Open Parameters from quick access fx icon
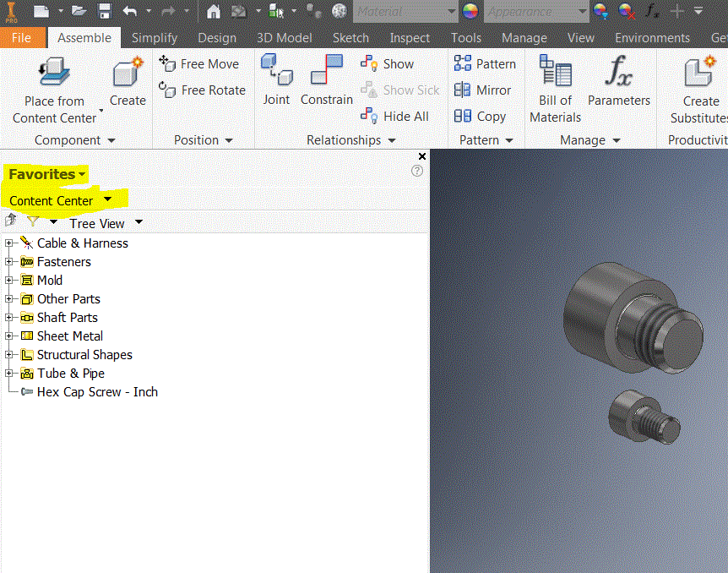Viewport: 728px width, 573px height. 652,11
